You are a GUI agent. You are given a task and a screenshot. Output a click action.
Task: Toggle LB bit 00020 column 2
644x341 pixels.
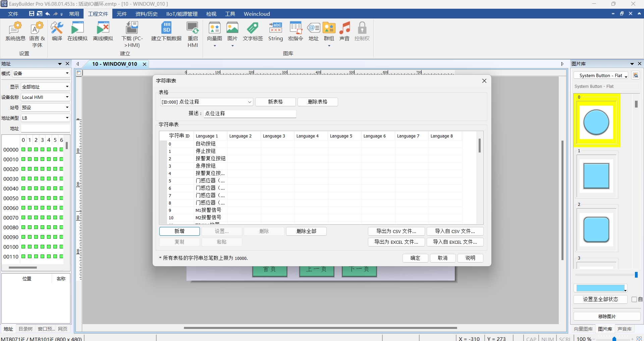(36, 169)
